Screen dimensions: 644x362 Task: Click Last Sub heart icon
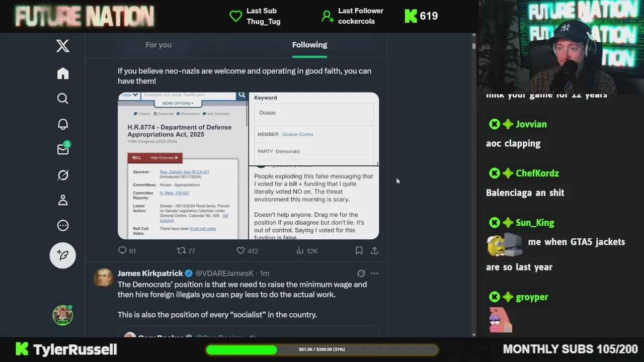pos(235,16)
